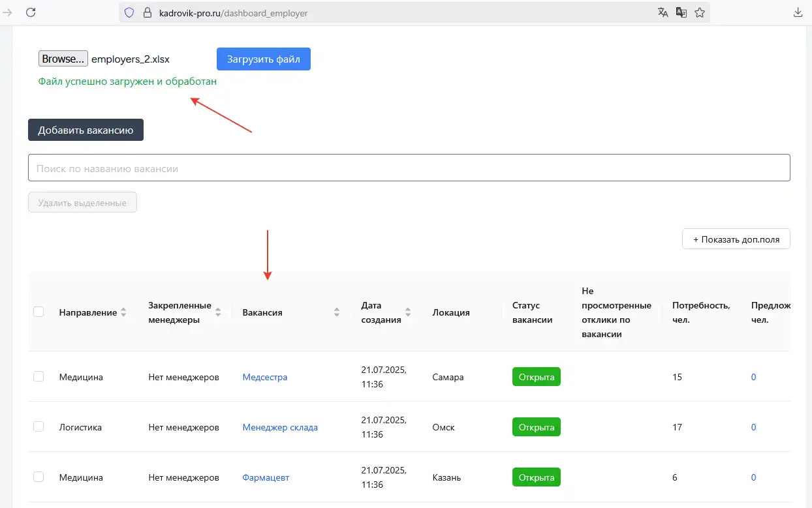Expand additional fields with Показать доп.поля

pyautogui.click(x=736, y=239)
